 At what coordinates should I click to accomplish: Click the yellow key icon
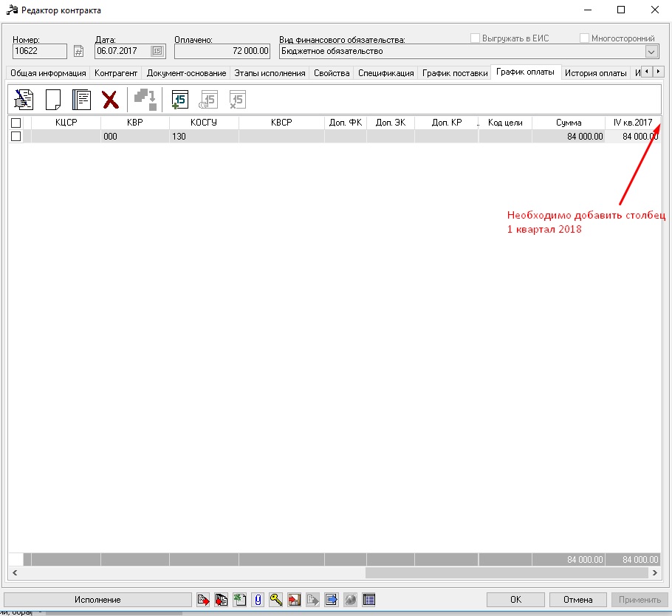click(x=276, y=600)
